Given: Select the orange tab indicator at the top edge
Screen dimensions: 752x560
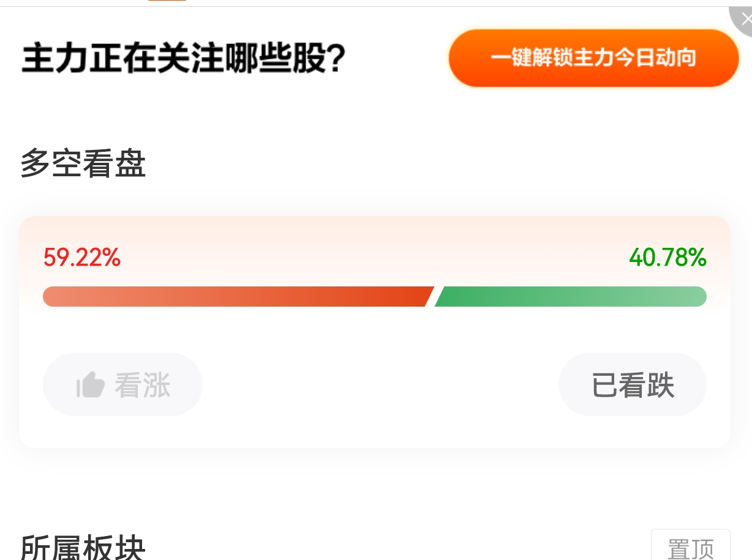Looking at the screenshot, I should click(x=167, y=1).
